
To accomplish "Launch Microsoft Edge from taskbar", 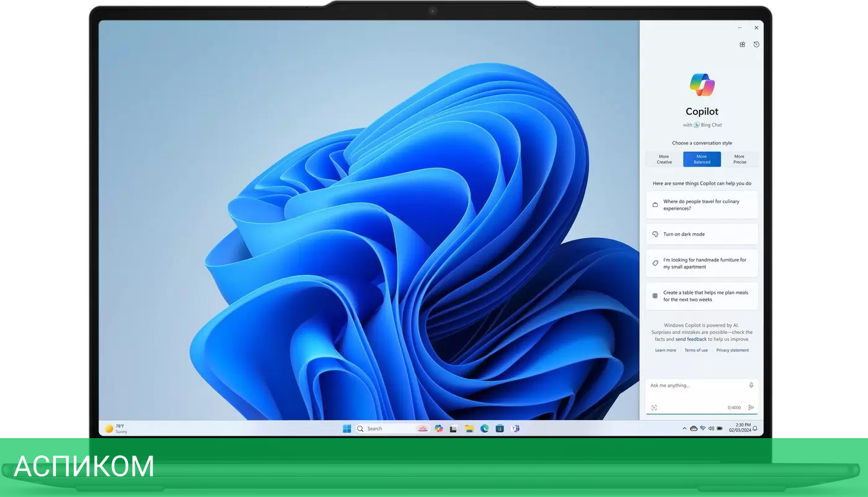I will click(x=485, y=429).
